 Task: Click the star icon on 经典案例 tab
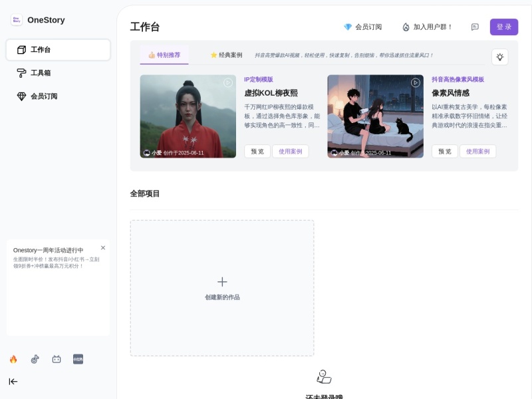pos(213,55)
